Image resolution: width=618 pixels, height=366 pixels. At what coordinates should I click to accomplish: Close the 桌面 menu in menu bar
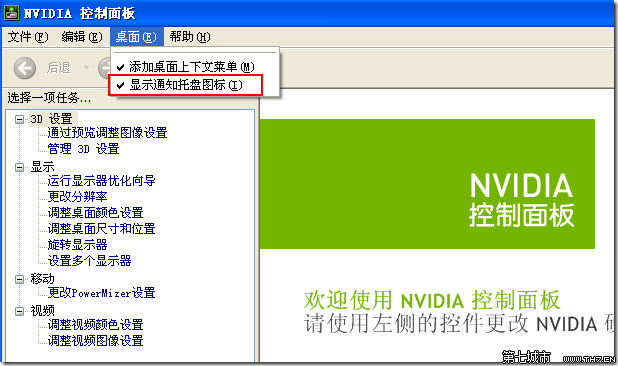pyautogui.click(x=136, y=37)
